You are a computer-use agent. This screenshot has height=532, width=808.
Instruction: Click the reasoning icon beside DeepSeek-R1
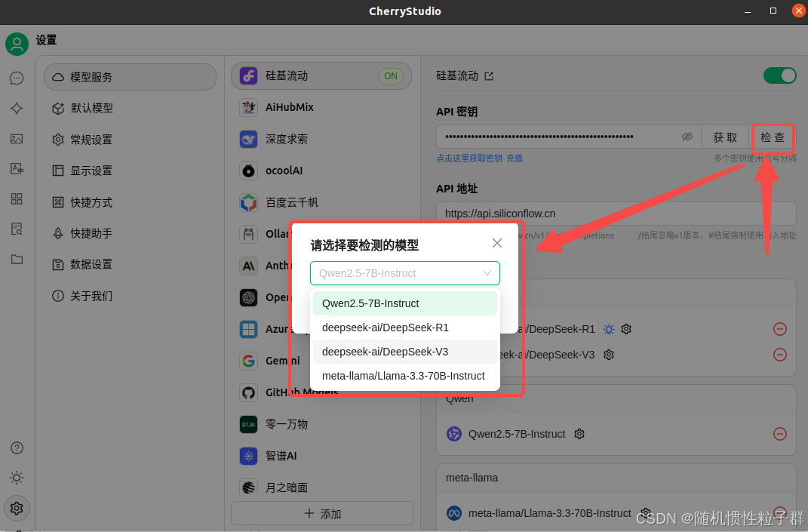609,329
